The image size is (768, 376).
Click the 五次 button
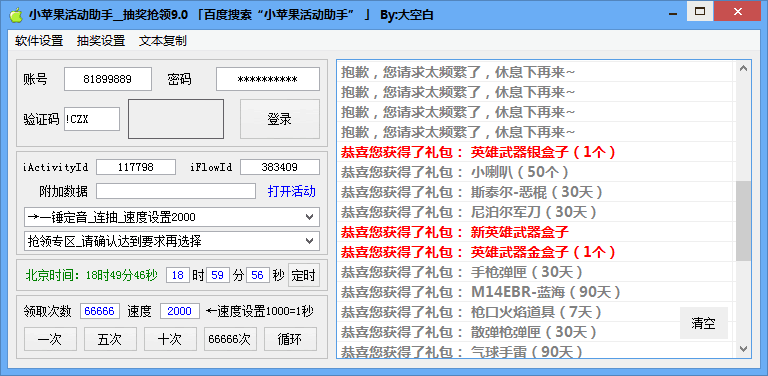110,339
